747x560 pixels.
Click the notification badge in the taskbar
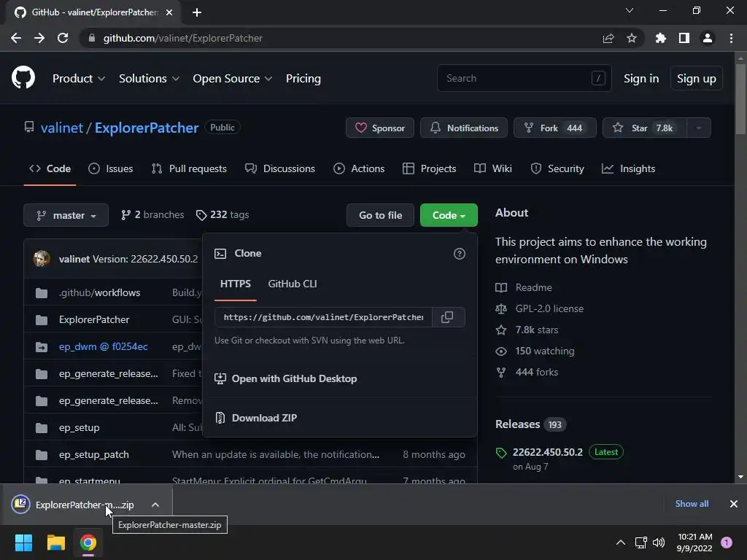point(727,542)
